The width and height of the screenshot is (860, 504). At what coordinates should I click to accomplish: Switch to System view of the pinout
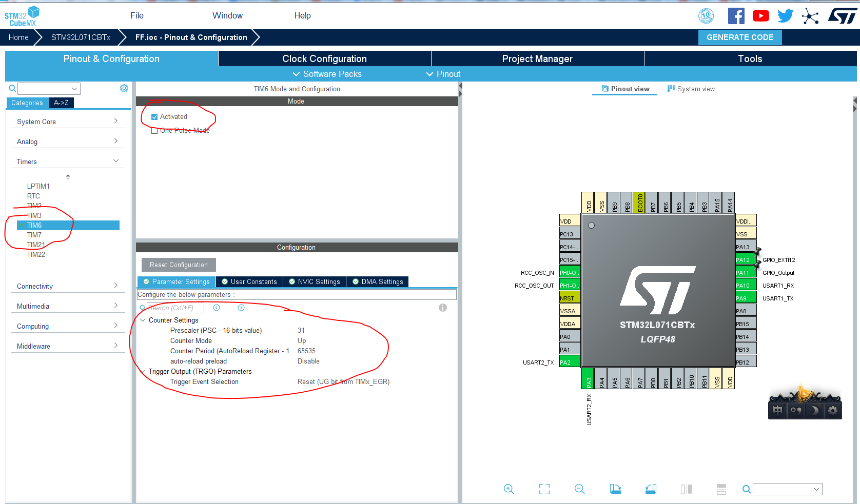click(x=691, y=88)
